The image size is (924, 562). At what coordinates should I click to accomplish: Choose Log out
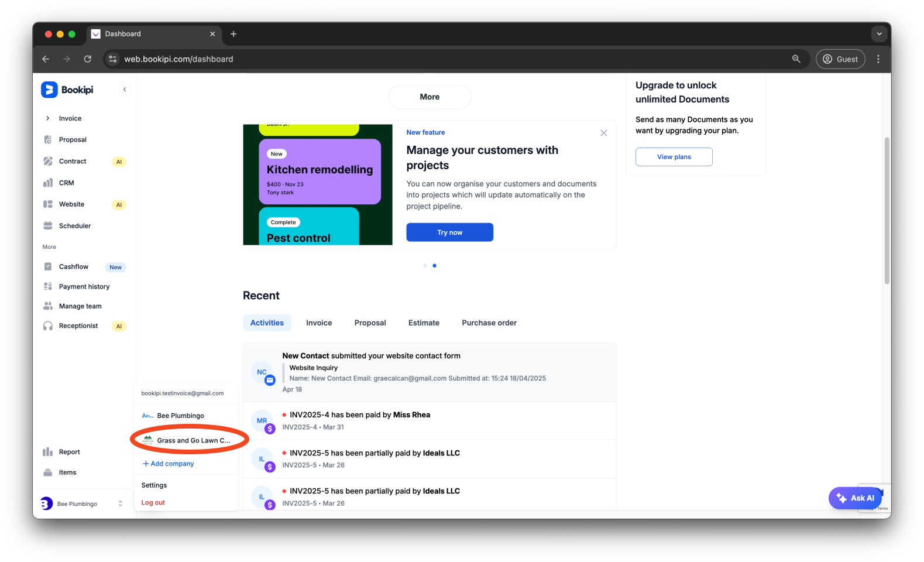[x=153, y=502]
